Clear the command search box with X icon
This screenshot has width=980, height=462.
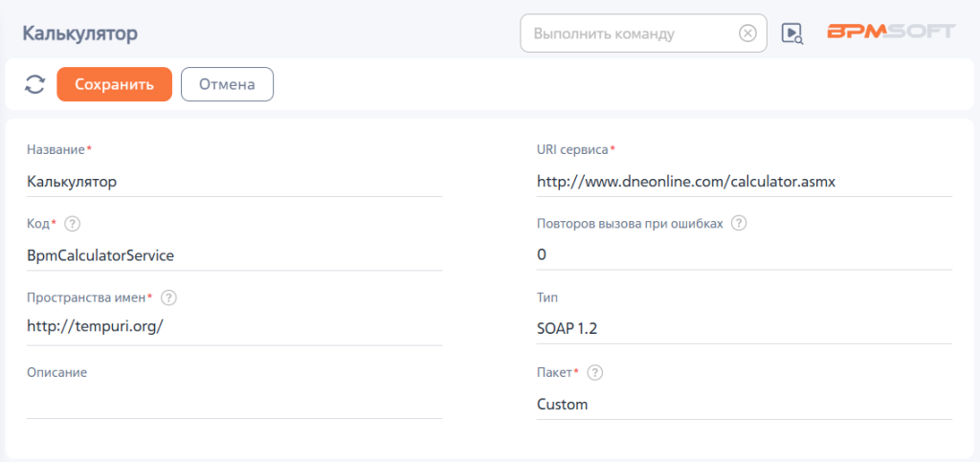pos(747,33)
